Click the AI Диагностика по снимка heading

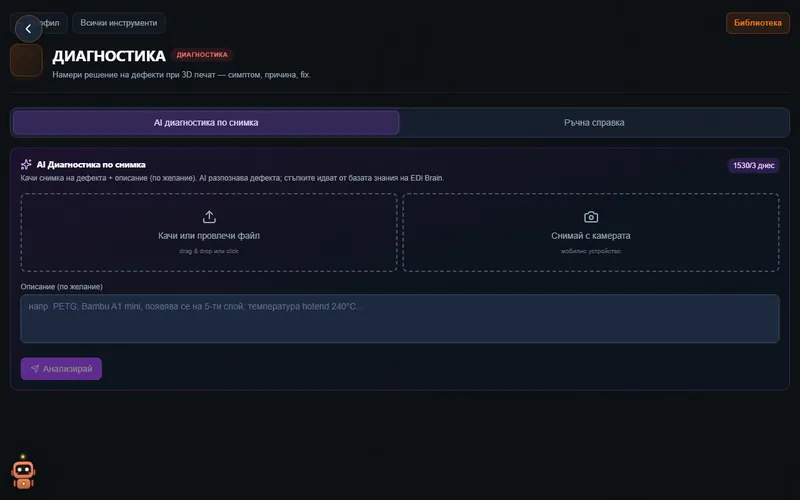click(x=91, y=165)
